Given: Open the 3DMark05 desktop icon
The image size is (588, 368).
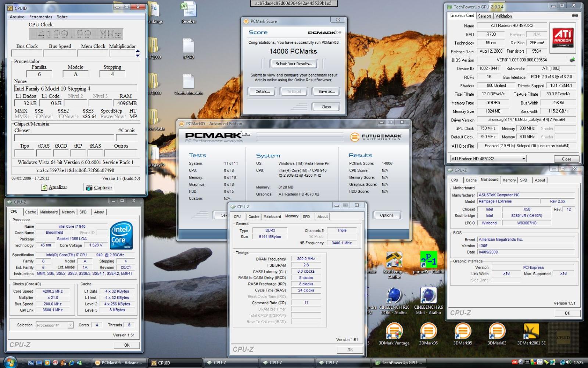Looking at the screenshot, I should (463, 331).
